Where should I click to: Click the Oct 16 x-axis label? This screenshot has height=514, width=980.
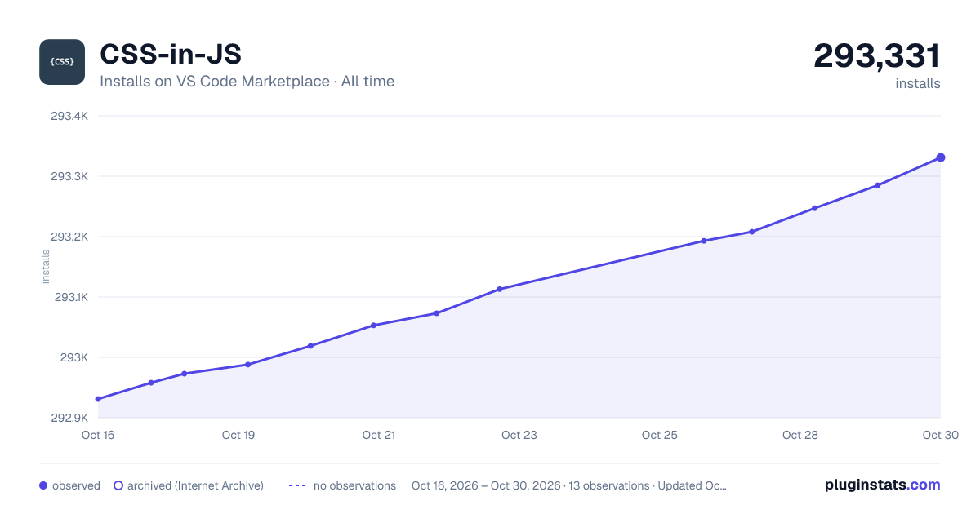[98, 435]
